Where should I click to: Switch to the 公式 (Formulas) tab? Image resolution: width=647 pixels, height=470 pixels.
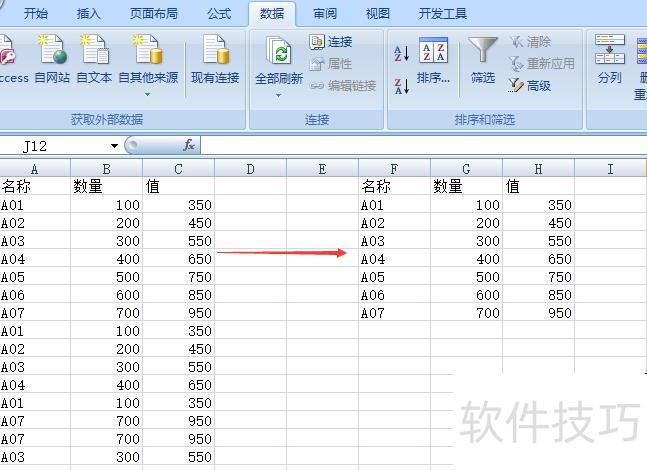click(x=219, y=14)
